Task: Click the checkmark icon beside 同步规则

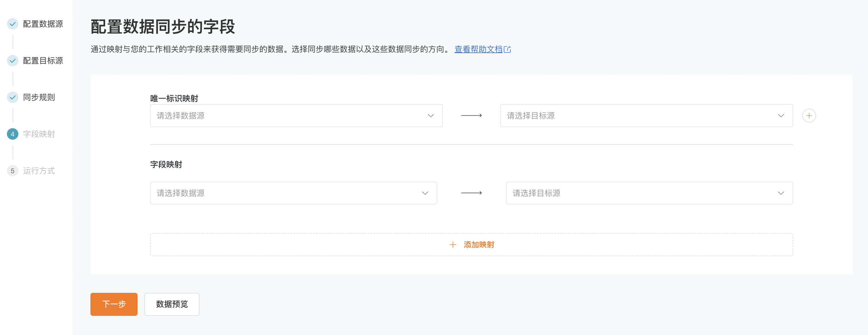Action: 12,97
